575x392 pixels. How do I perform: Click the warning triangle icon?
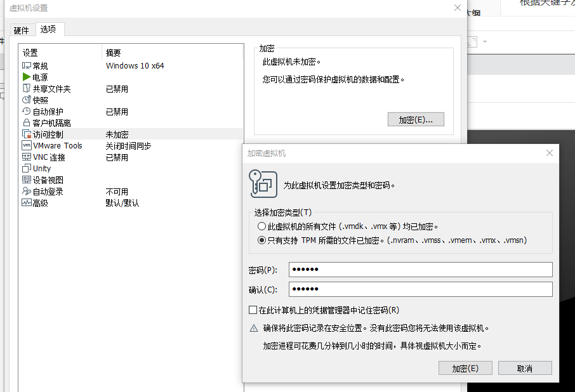tap(254, 329)
